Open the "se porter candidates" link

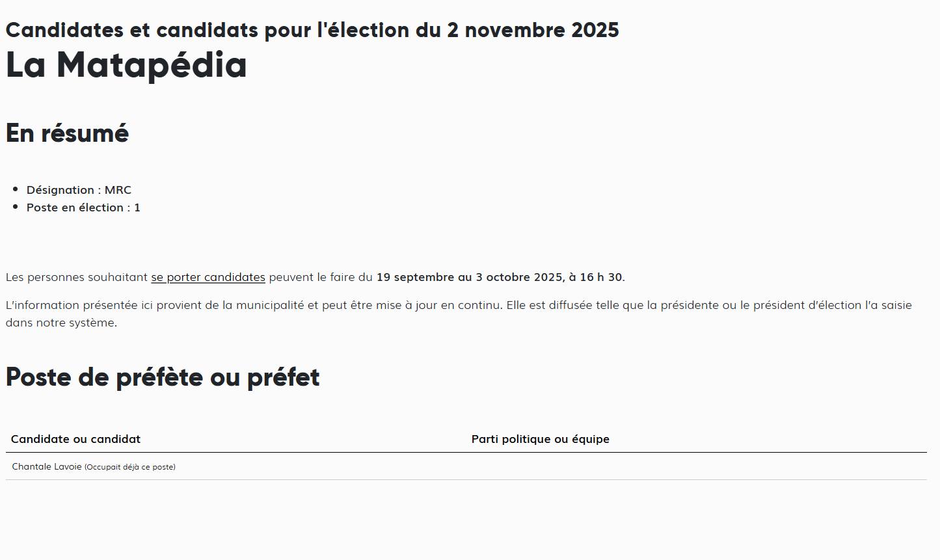[x=208, y=277]
